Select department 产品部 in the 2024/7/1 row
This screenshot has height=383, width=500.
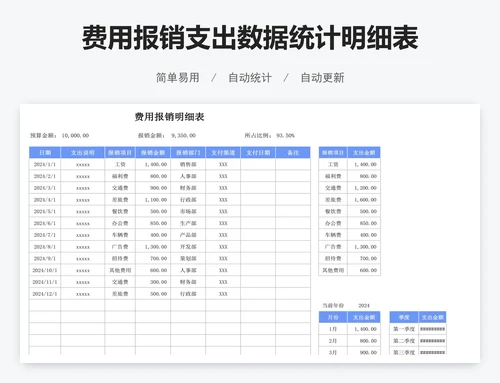188,235
